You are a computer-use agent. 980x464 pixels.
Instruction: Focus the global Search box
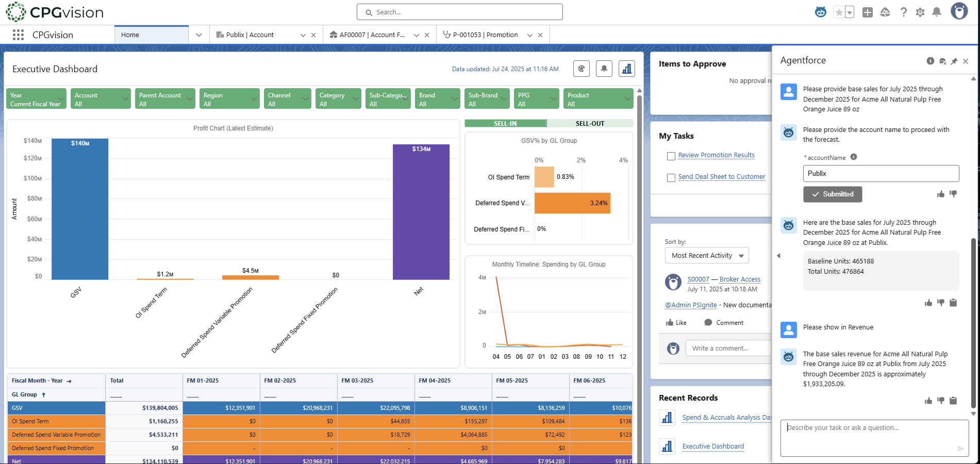[460, 12]
